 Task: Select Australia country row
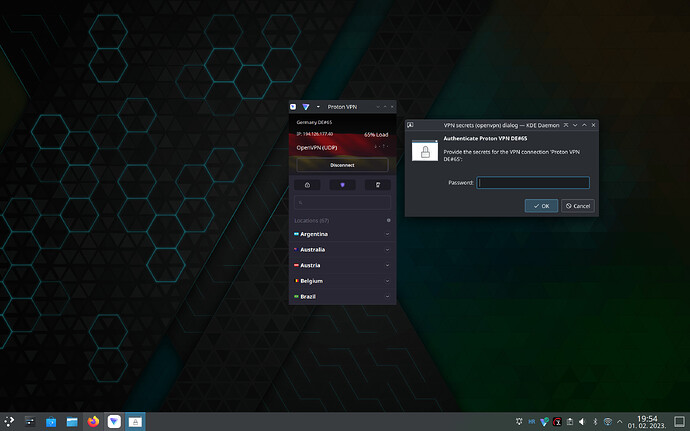tap(342, 250)
